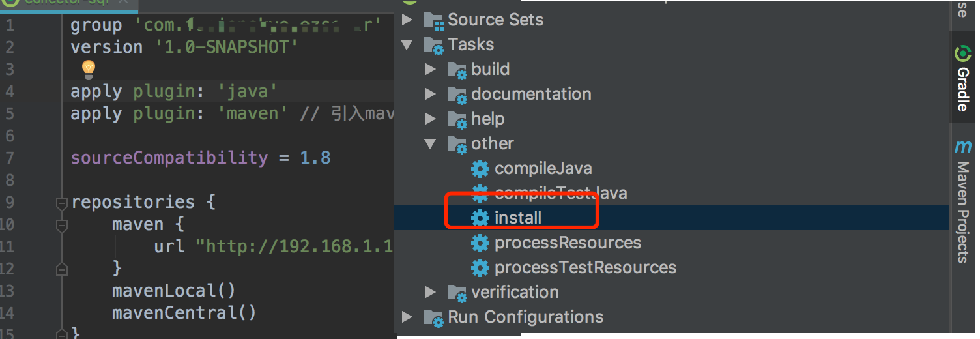Click the processTestResources task gear icon
Image resolution: width=980 pixels, height=339 pixels.
click(480, 268)
